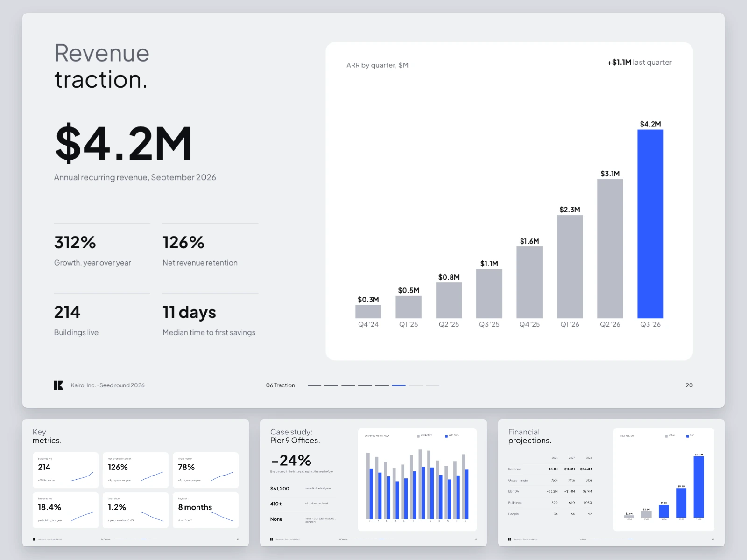Click the blue Q3 '26 bar
747x560 pixels.
point(650,224)
